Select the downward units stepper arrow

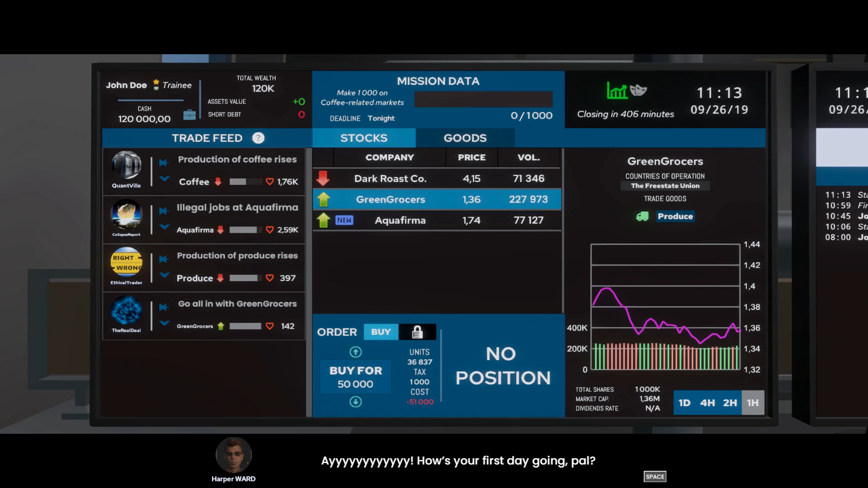[356, 401]
